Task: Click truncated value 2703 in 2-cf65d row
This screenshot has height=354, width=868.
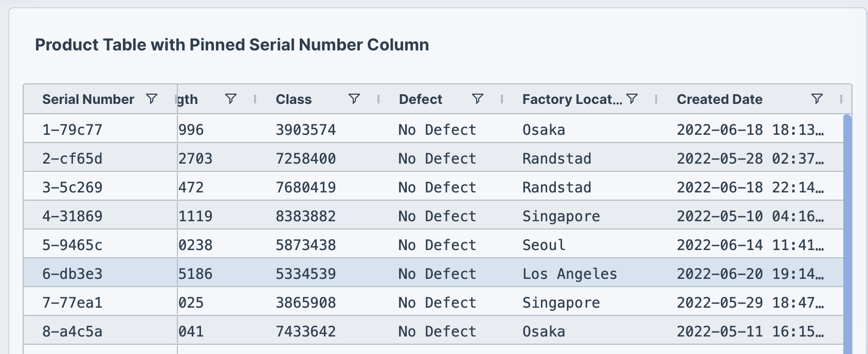Action: (195, 158)
